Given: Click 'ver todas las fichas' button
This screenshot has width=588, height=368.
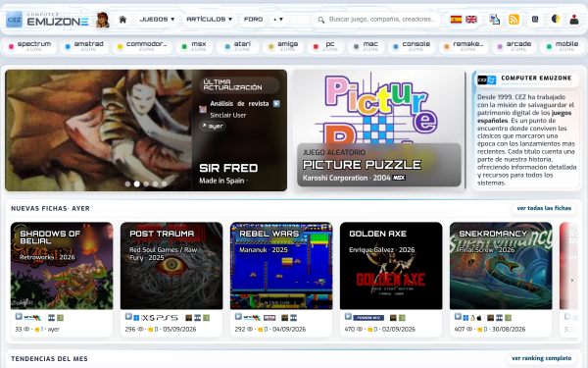Looking at the screenshot, I should click(544, 208).
